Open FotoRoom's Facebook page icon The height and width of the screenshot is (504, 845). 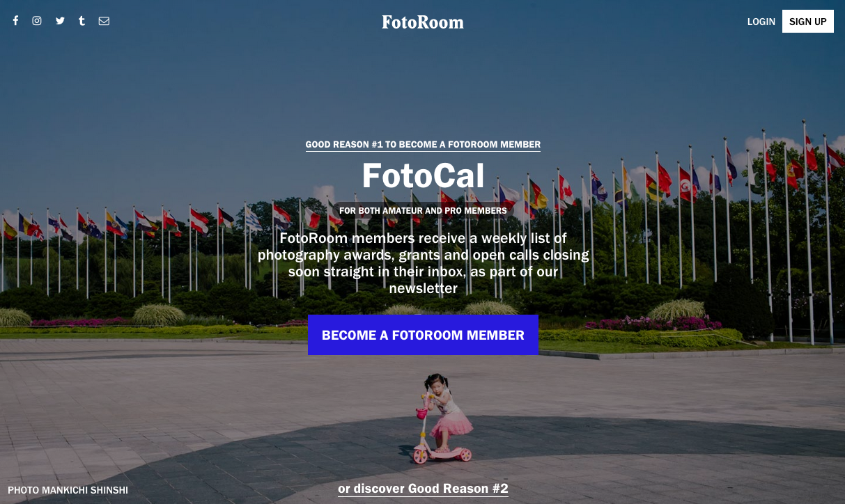[15, 21]
